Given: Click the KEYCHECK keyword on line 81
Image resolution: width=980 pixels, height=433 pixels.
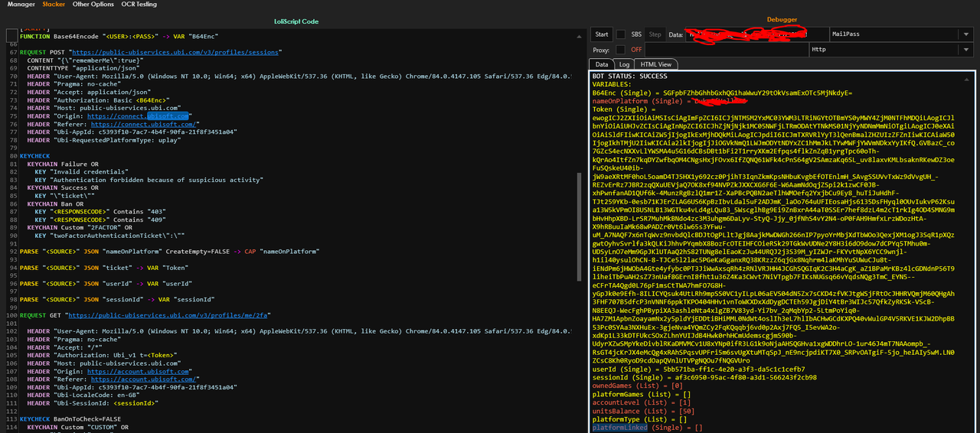Looking at the screenshot, I should (34, 156).
